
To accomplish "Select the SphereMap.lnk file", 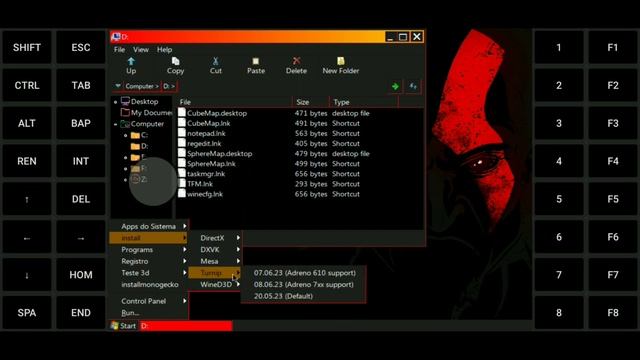I will coord(211,164).
